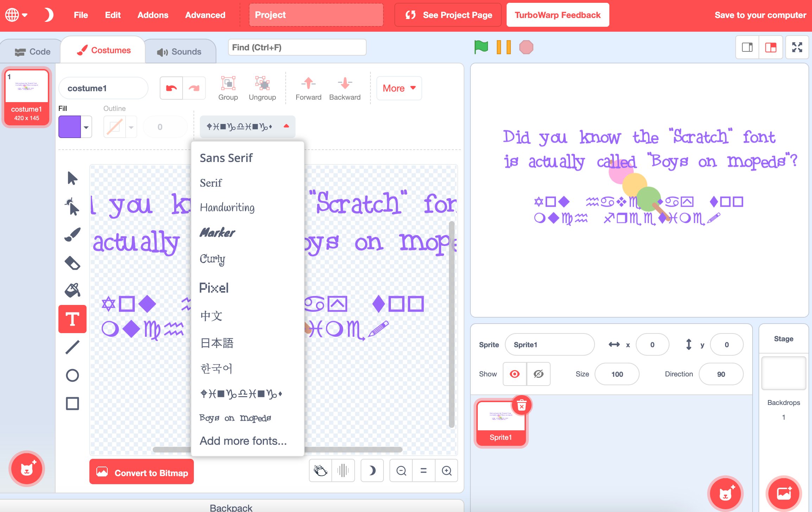Choose Serif font
Image resolution: width=812 pixels, height=512 pixels.
point(211,183)
